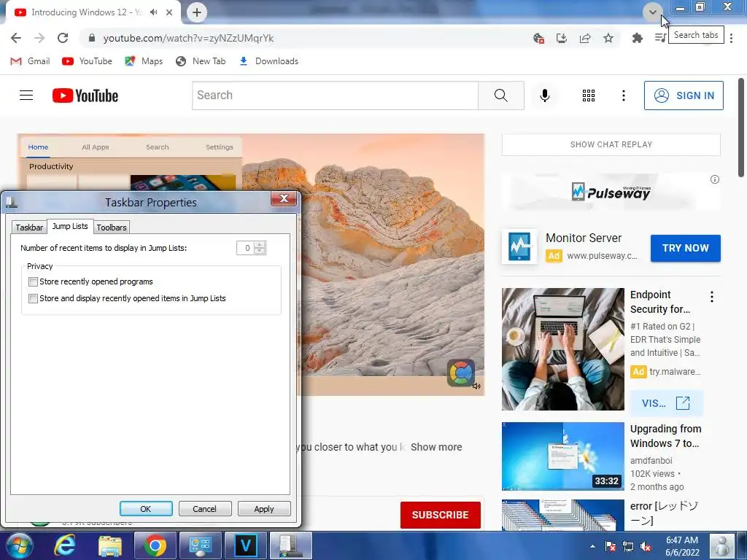
Task: Open the YouTube hamburger guide menu
Action: (x=26, y=96)
